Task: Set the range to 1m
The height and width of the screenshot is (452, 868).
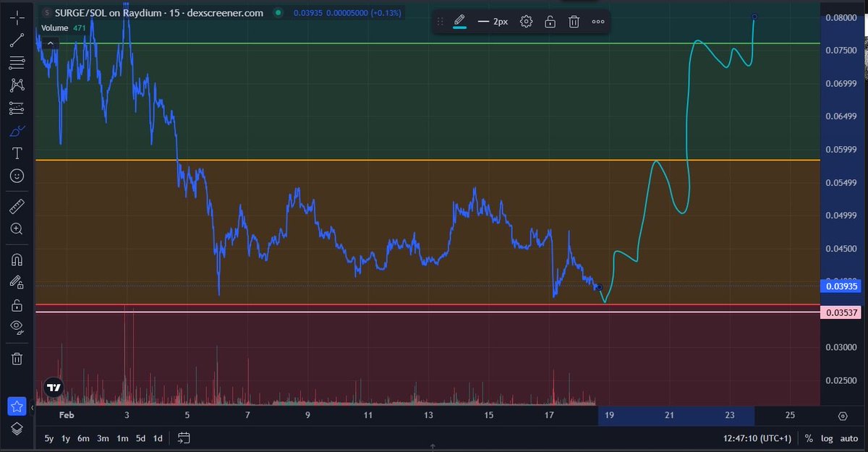Action: click(122, 438)
